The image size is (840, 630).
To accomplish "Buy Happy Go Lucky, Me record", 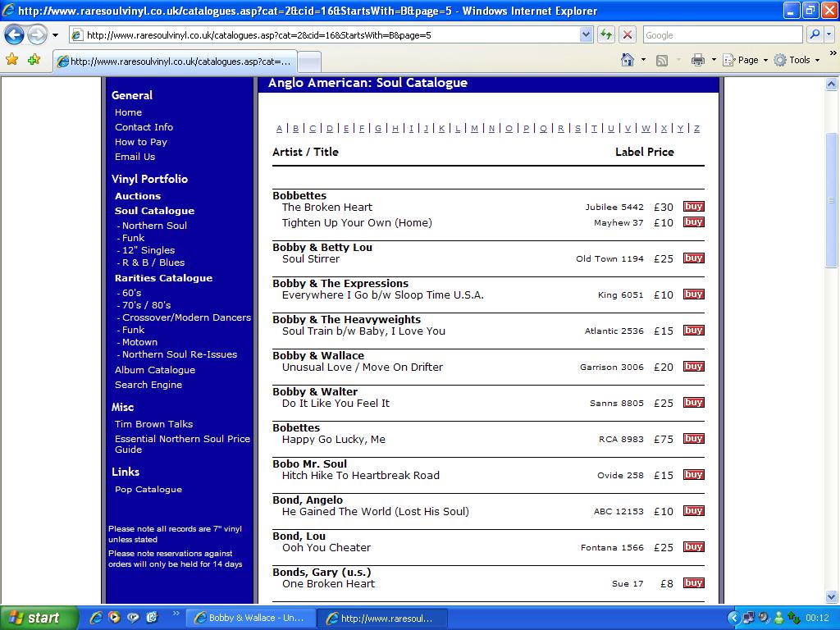I will click(x=693, y=438).
